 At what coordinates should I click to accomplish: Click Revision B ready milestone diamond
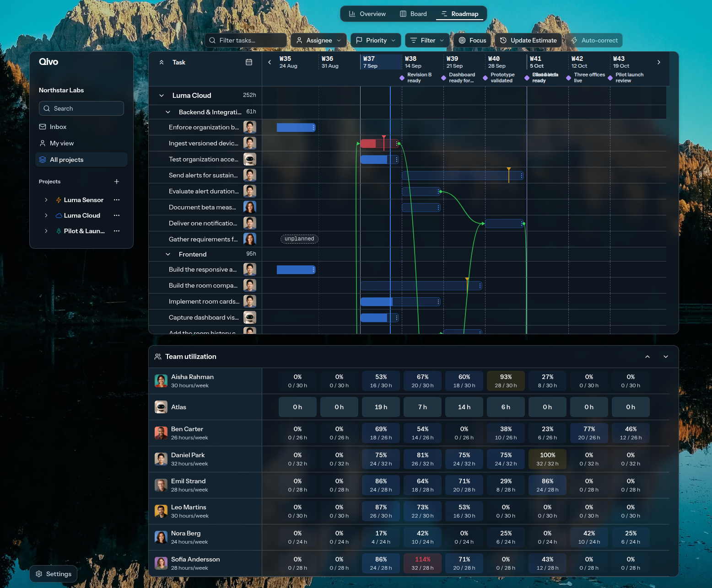402,78
